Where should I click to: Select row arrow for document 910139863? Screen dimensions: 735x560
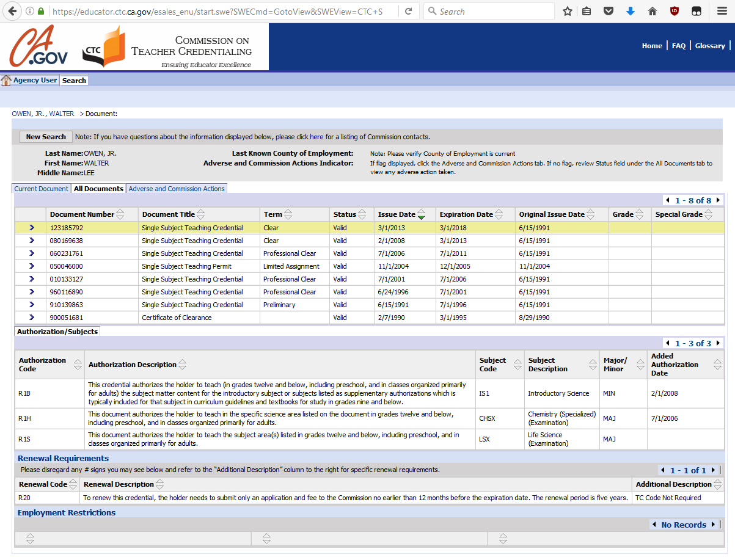click(x=32, y=305)
